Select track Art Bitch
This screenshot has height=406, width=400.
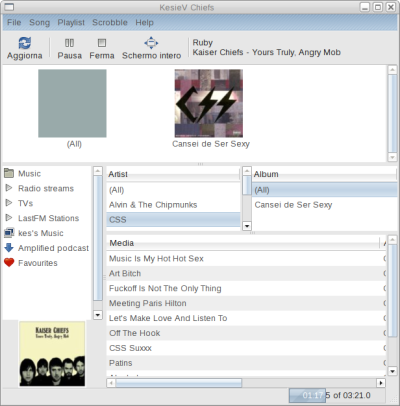(247, 273)
